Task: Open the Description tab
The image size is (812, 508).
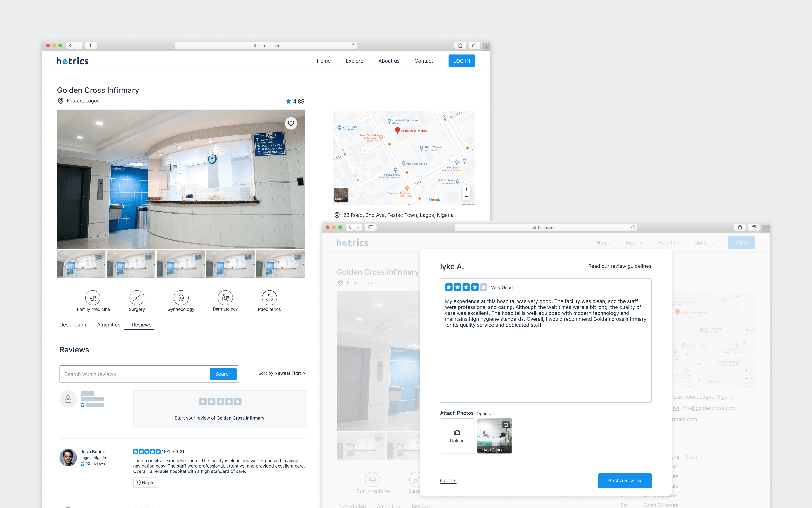Action: (x=73, y=325)
